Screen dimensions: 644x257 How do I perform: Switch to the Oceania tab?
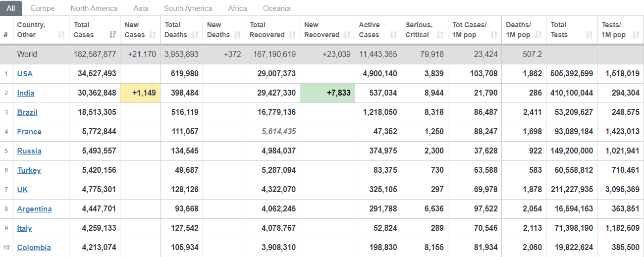pos(277,8)
